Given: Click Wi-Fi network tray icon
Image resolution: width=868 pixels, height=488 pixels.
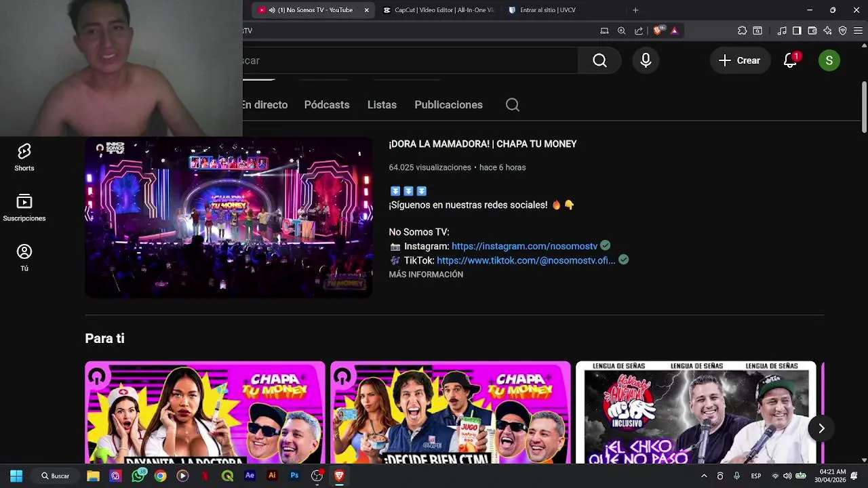Looking at the screenshot, I should 775,476.
